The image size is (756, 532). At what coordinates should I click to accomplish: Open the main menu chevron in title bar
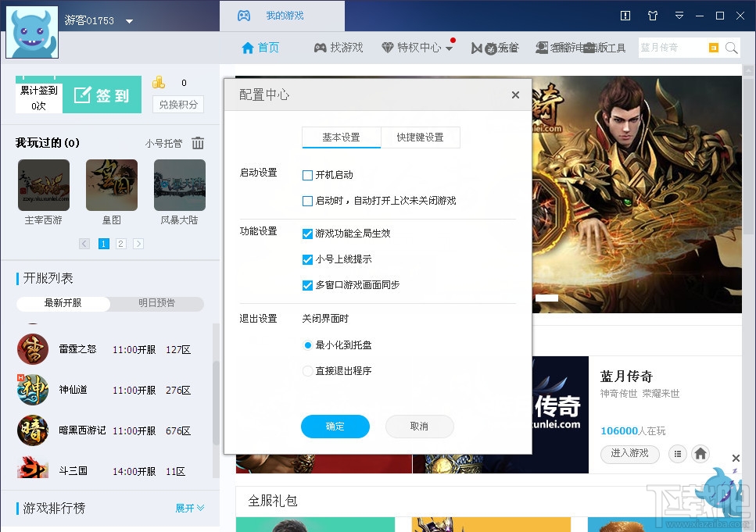[x=679, y=16]
